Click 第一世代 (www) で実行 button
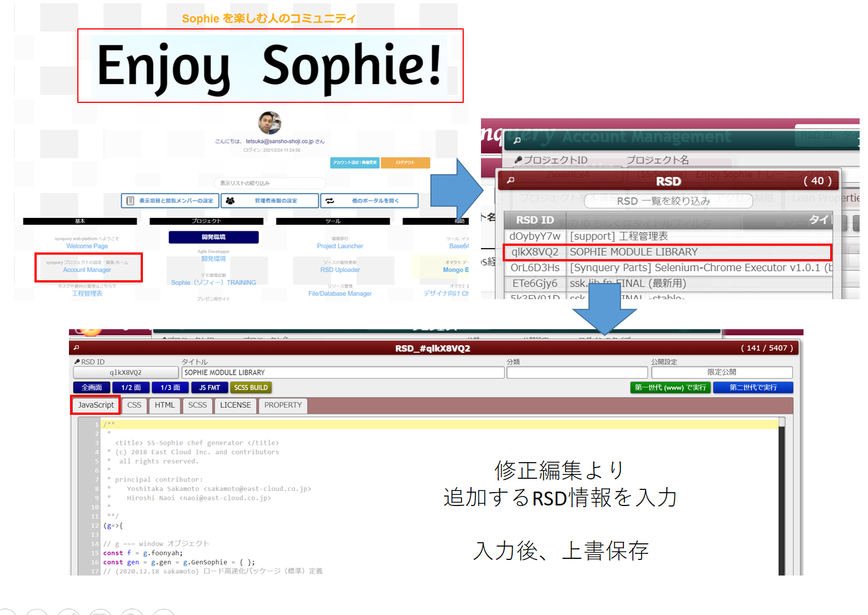 pos(670,388)
